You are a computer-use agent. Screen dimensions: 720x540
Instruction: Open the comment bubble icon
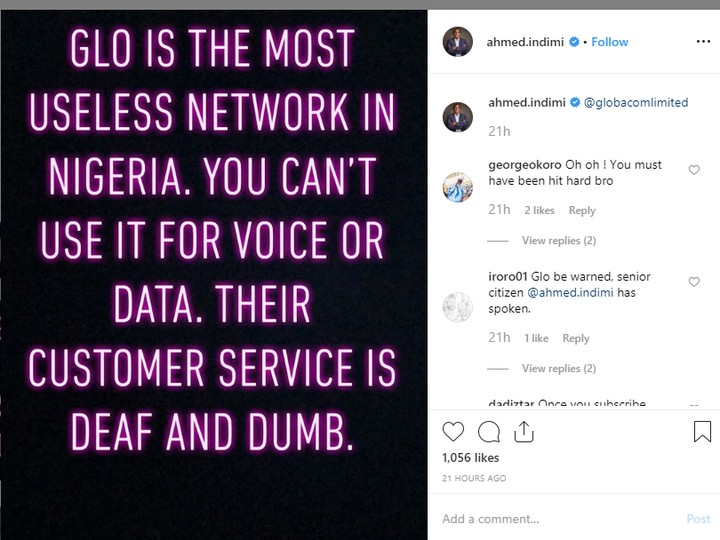(x=489, y=432)
